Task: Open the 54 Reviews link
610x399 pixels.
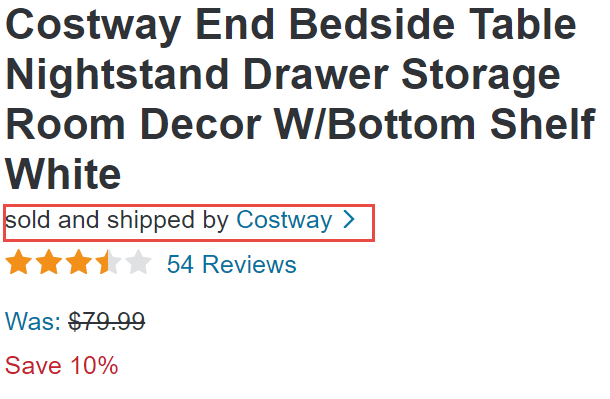Action: [x=231, y=264]
